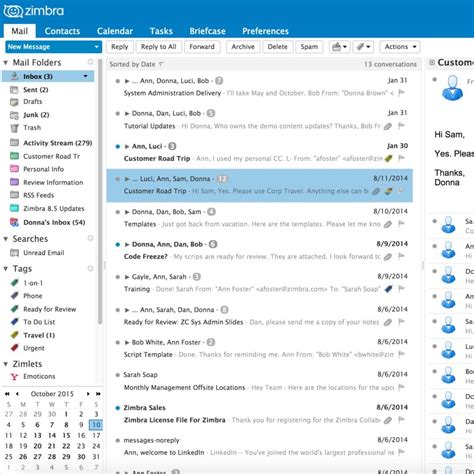The width and height of the screenshot is (474, 474).
Task: Switch to the Contacts tab
Action: coord(62,31)
